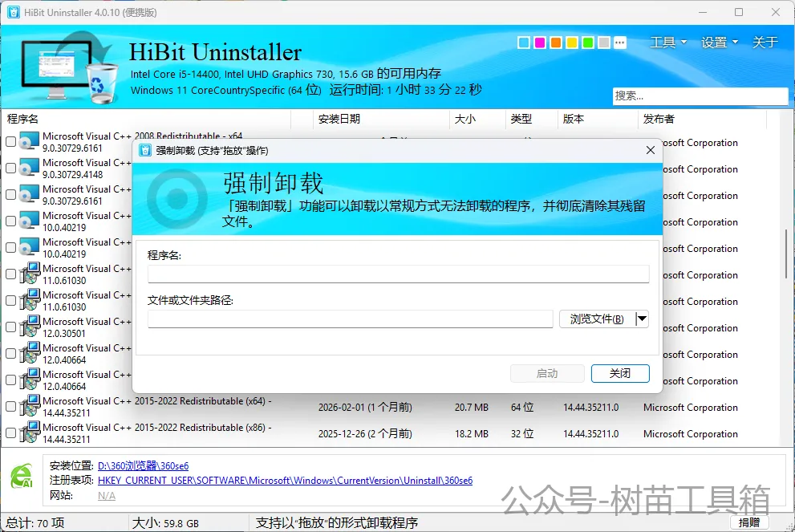The image size is (795, 532).
Task: Open the 设置 menu
Action: pos(720,43)
